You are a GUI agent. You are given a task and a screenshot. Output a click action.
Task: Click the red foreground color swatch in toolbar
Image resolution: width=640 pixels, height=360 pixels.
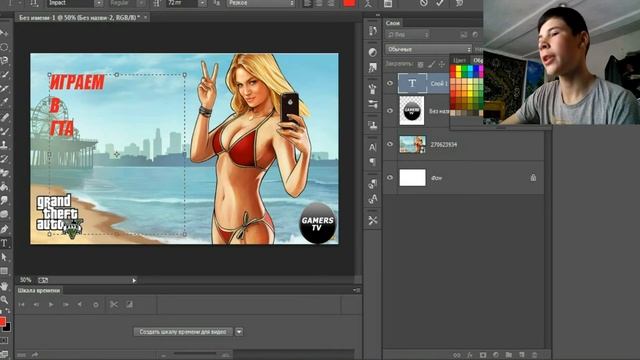tap(2, 321)
